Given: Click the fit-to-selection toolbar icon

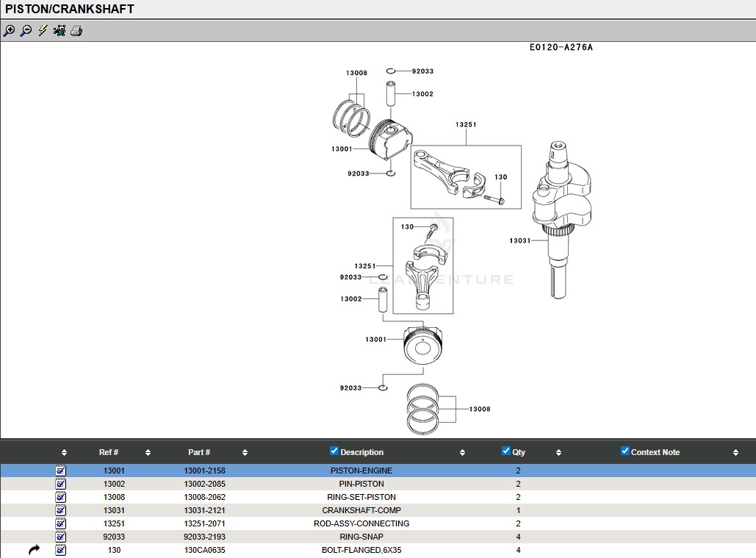Looking at the screenshot, I should (60, 31).
